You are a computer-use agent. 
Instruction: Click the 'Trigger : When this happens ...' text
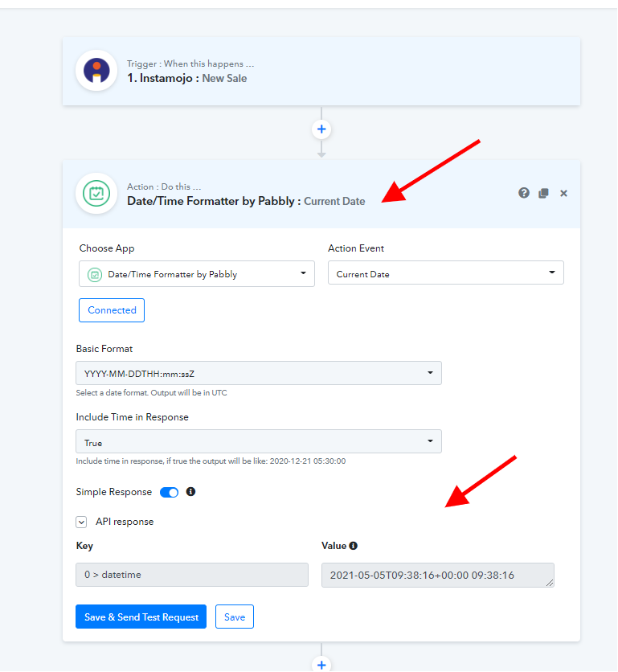190,64
